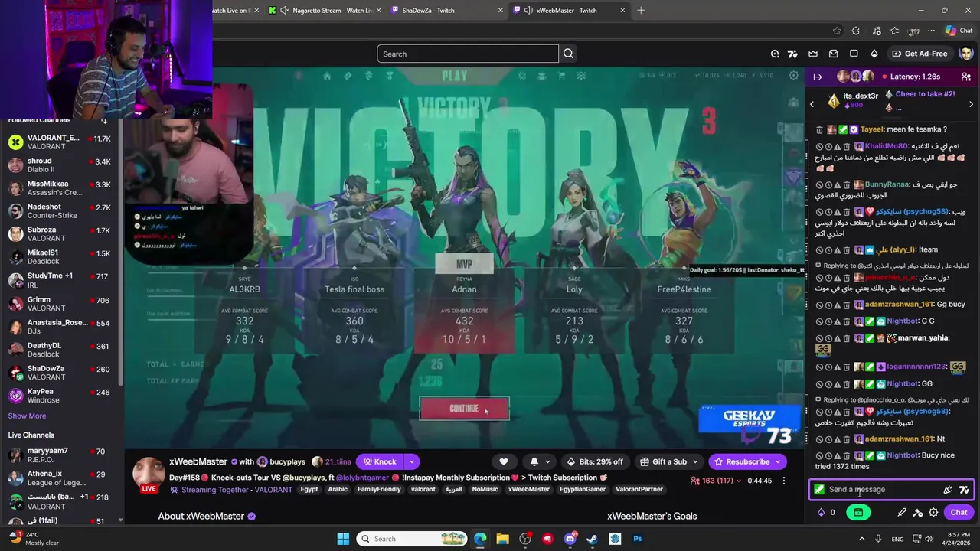The height and width of the screenshot is (551, 980).
Task: Click the Cheer to take #2! prompt
Action: [925, 94]
